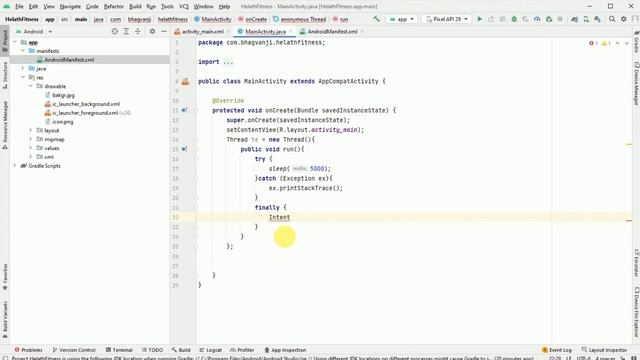
Task: Click the Make Project hammer icon
Action: tap(376, 19)
